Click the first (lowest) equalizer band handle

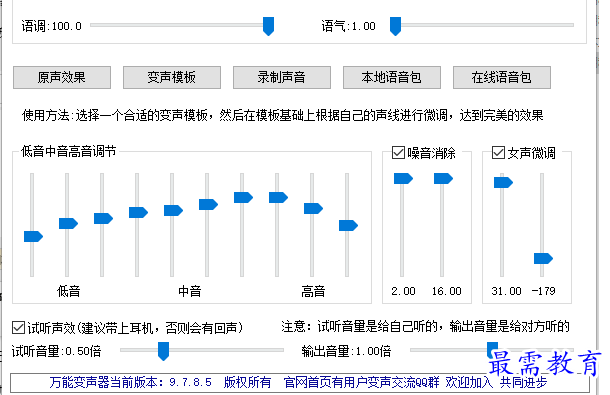point(33,237)
